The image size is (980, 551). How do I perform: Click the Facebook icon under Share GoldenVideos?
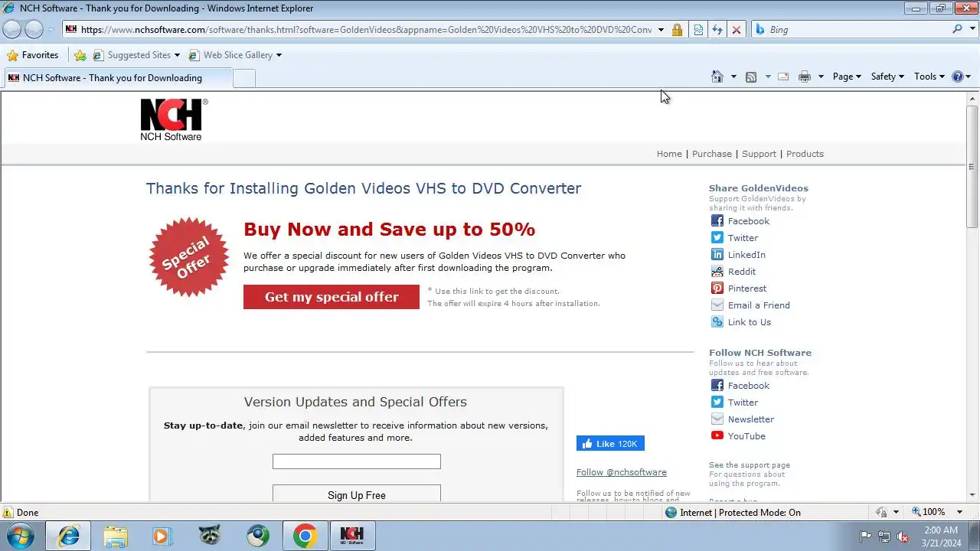tap(717, 221)
